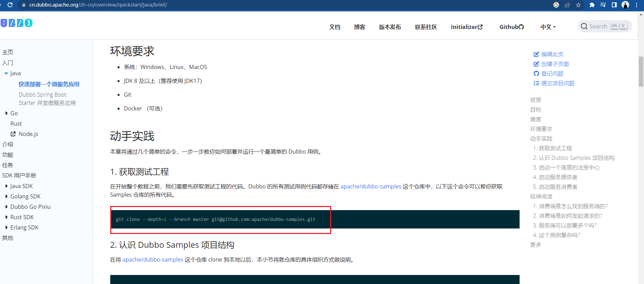Screen dimensions: 644x284
Task: Open 介绍 in the sidebar
Action: pyautogui.click(x=8, y=144)
